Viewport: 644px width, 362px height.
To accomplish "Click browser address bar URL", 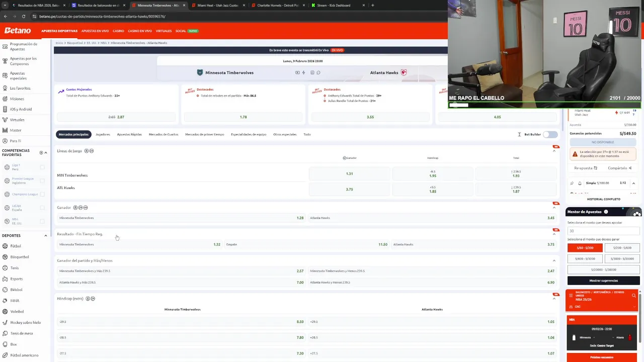I will (102, 16).
